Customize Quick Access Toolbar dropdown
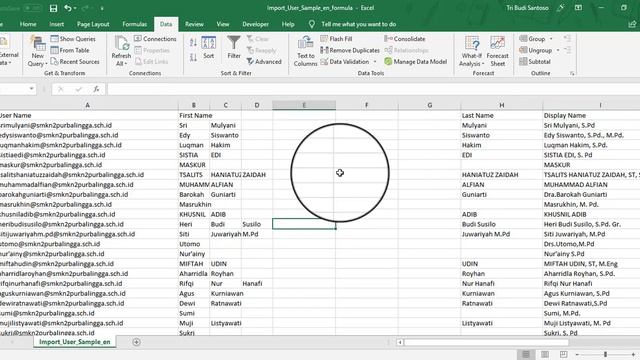The image size is (640, 360). 102,8
